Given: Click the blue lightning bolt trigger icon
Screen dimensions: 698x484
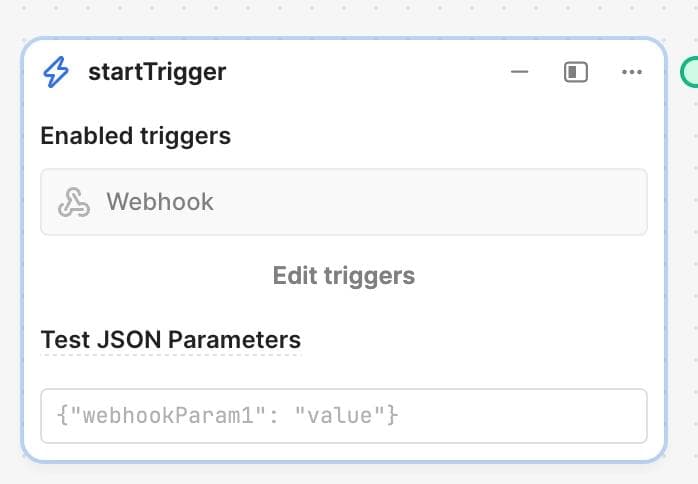Looking at the screenshot, I should point(56,72).
